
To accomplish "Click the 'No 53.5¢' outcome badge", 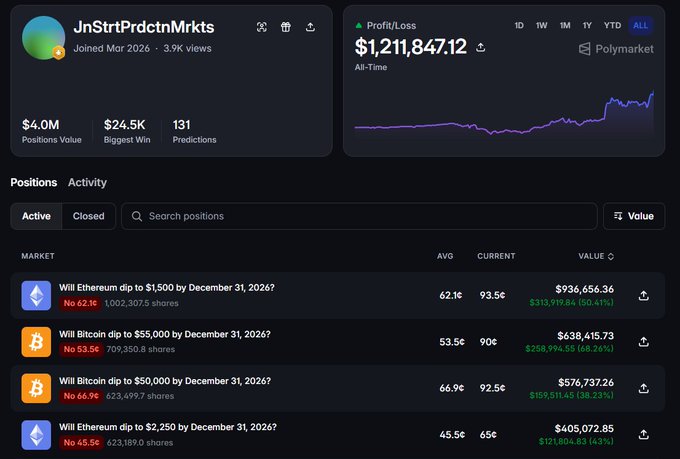I will (81, 349).
